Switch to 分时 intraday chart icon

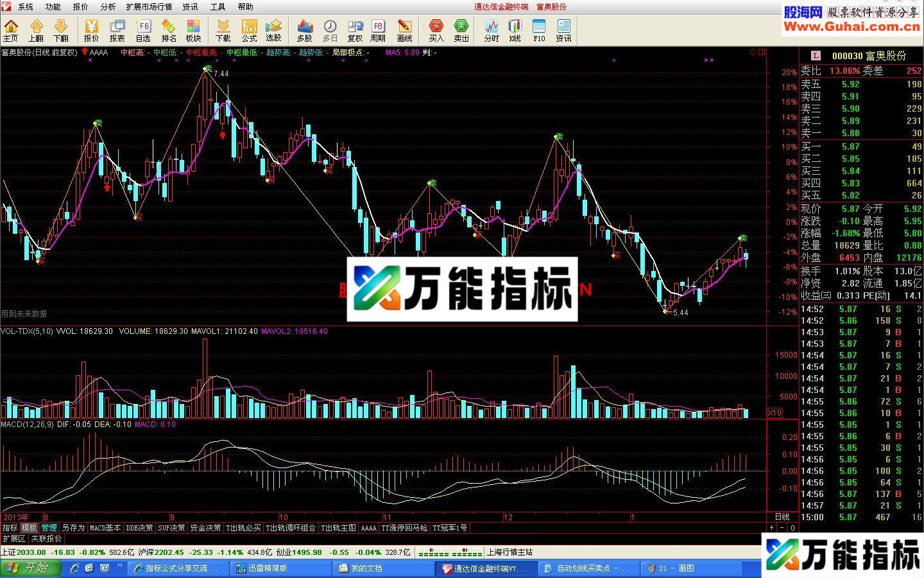tap(491, 30)
